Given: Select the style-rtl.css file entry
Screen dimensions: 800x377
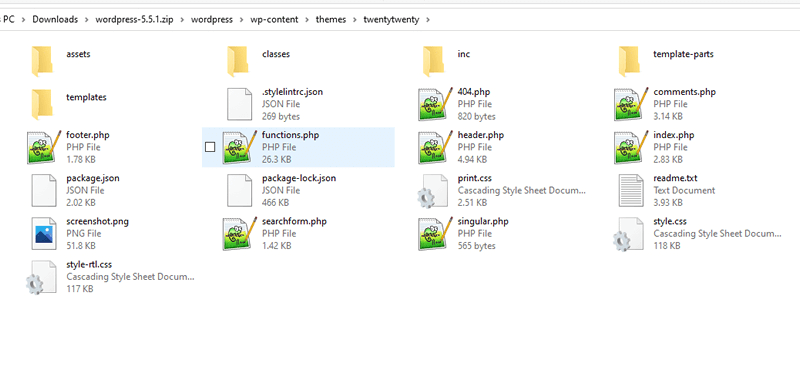Looking at the screenshot, I should pos(112,277).
